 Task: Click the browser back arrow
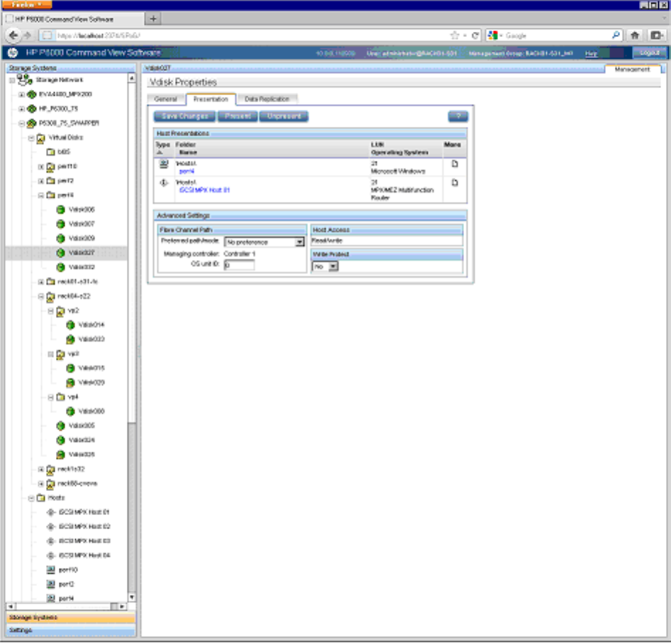(13, 35)
